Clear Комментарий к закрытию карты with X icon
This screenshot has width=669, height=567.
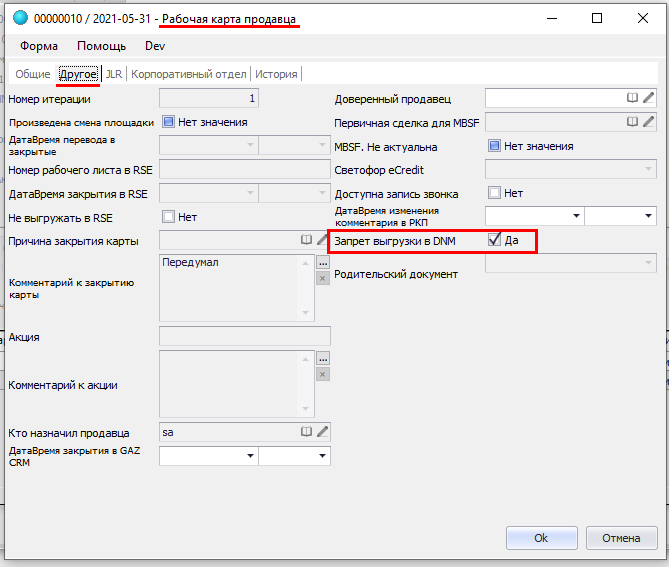point(322,278)
